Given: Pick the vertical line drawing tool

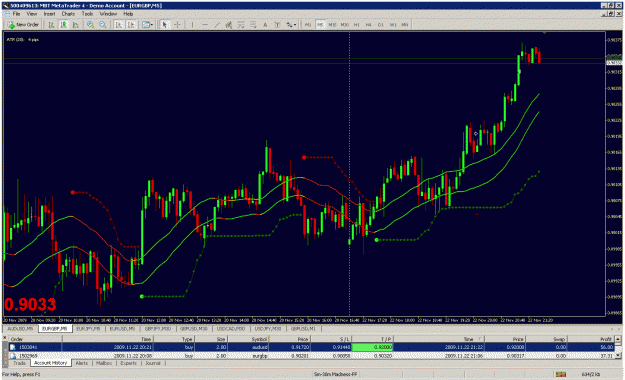Looking at the screenshot, I should tap(192, 25).
